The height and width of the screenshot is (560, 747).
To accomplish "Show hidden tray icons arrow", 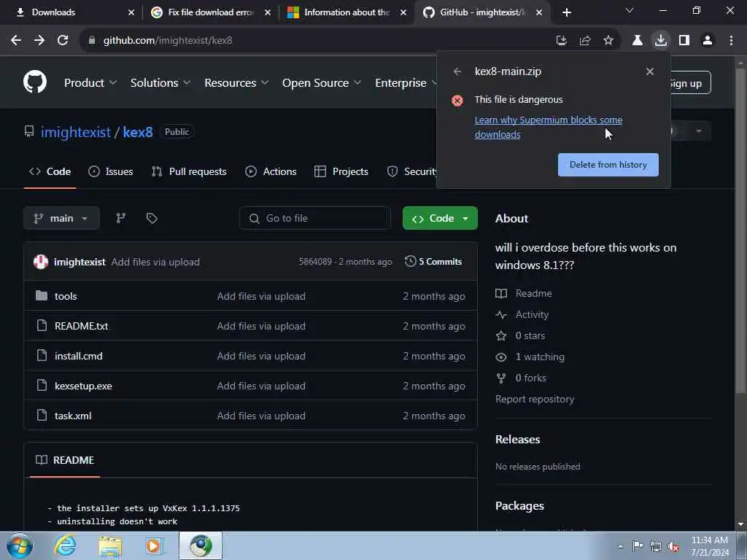I will coord(620,546).
